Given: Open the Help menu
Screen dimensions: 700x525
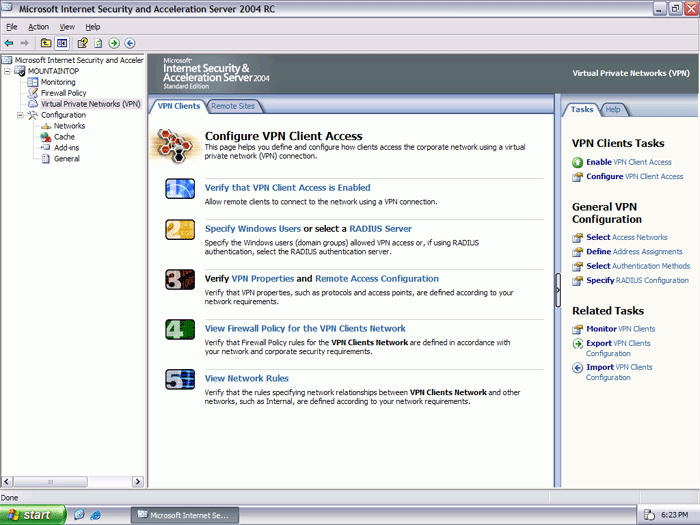Looking at the screenshot, I should point(93,27).
